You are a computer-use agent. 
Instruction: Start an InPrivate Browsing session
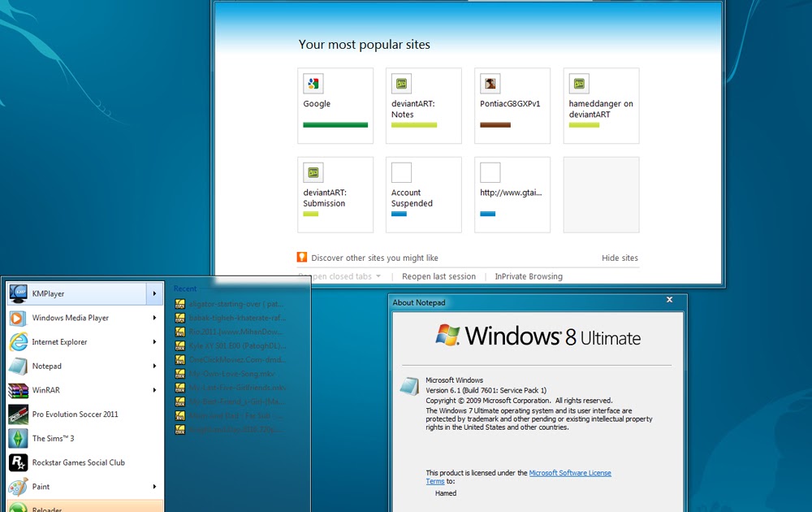pos(529,276)
